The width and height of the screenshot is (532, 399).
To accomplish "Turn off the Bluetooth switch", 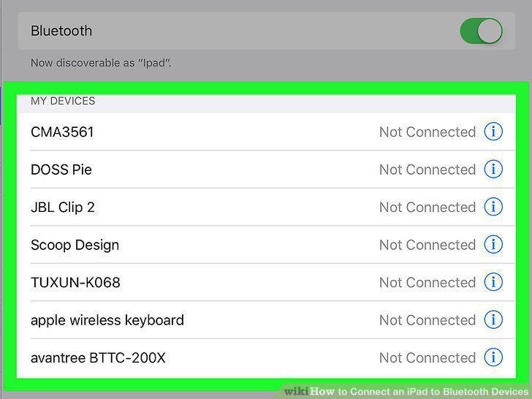I will point(481,31).
